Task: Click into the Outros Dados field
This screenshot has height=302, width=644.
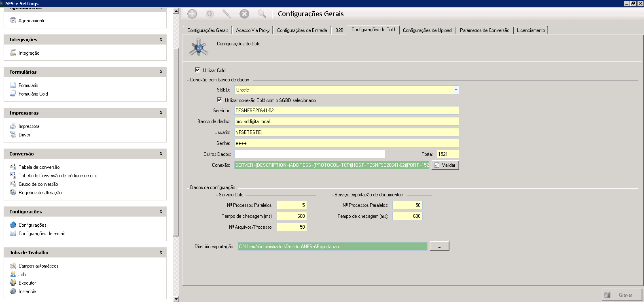Action: point(309,154)
